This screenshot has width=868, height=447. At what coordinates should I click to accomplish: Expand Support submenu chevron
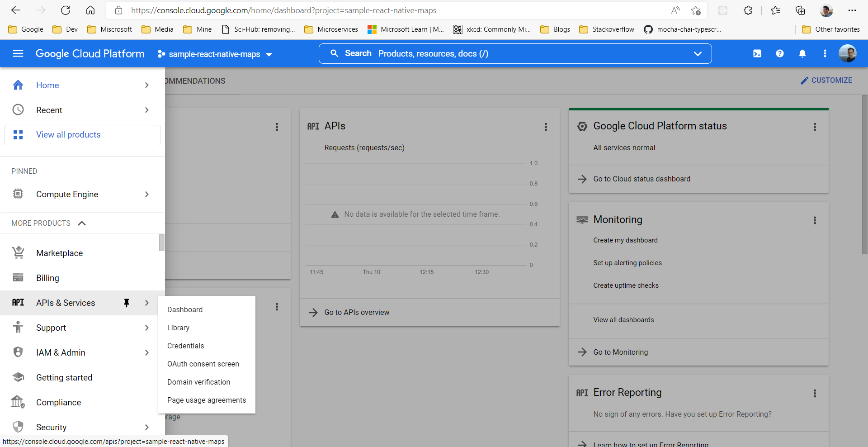147,328
